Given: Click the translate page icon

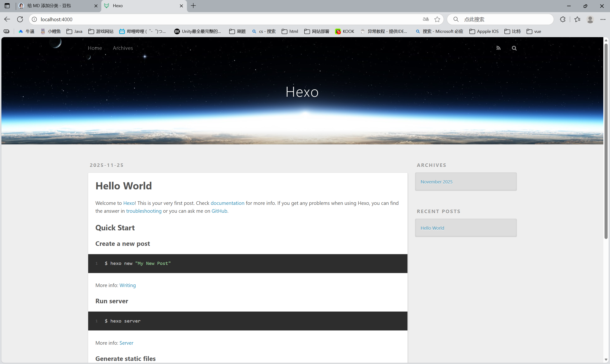Looking at the screenshot, I should (426, 19).
